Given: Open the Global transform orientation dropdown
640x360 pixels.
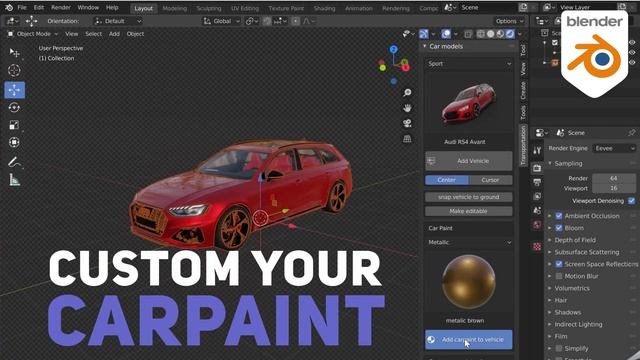Looking at the screenshot, I should (x=222, y=21).
